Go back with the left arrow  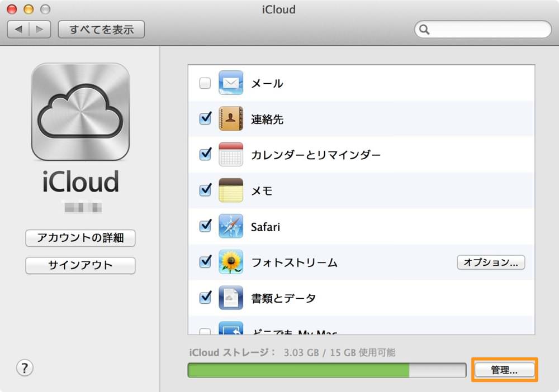pos(18,29)
